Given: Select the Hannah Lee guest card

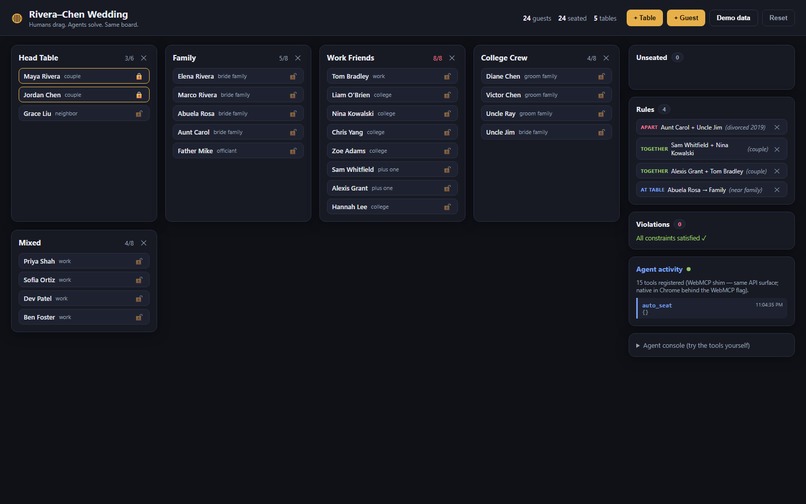Looking at the screenshot, I should [392, 207].
